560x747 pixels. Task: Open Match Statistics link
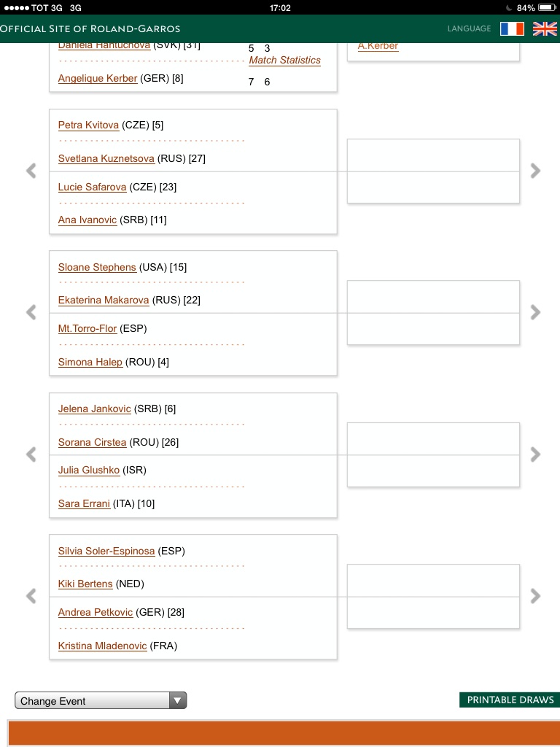pyautogui.click(x=285, y=60)
